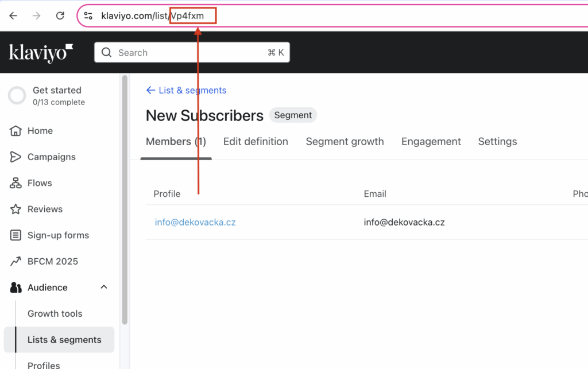Click the browser back arrow
The height and width of the screenshot is (369, 588).
(x=14, y=15)
